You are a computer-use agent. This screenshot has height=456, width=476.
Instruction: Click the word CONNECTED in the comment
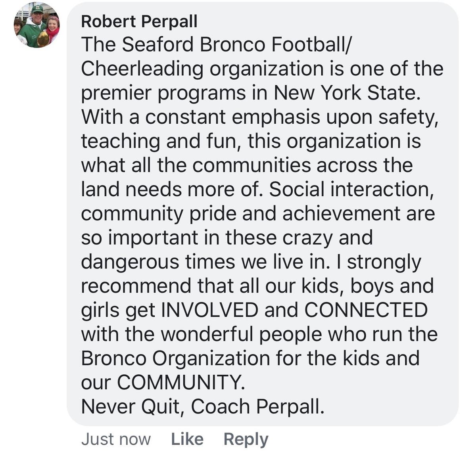point(366,310)
